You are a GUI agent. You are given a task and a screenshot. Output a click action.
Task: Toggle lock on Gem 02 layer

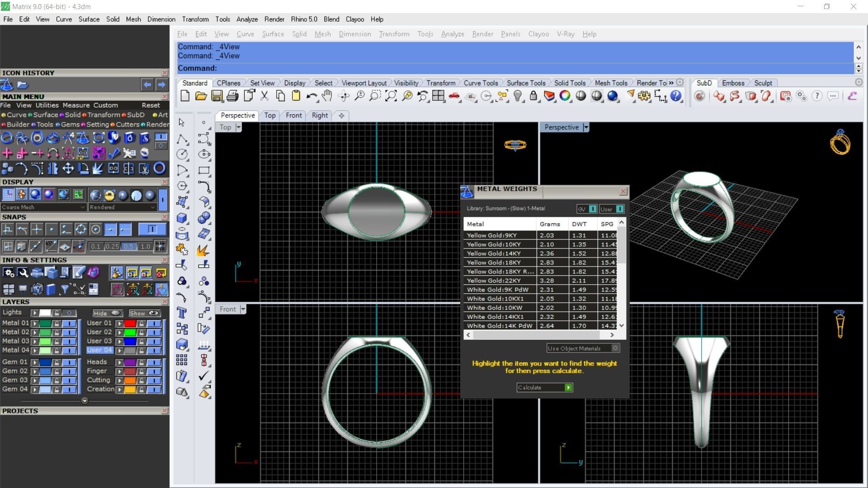[57, 371]
